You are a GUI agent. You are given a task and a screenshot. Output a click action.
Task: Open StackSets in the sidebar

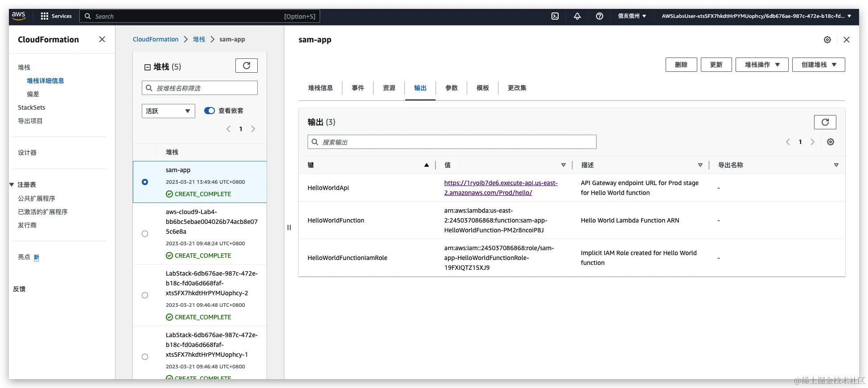click(x=32, y=107)
